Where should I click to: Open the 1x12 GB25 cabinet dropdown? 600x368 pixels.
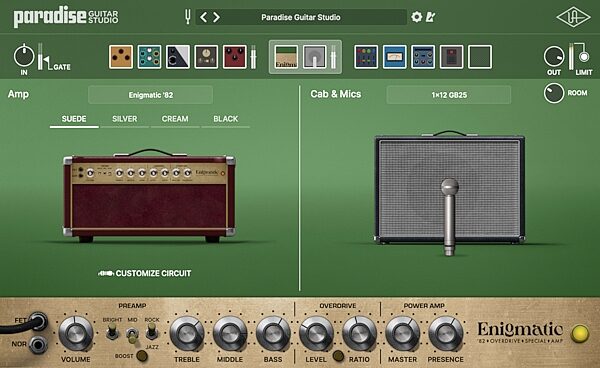coord(448,95)
